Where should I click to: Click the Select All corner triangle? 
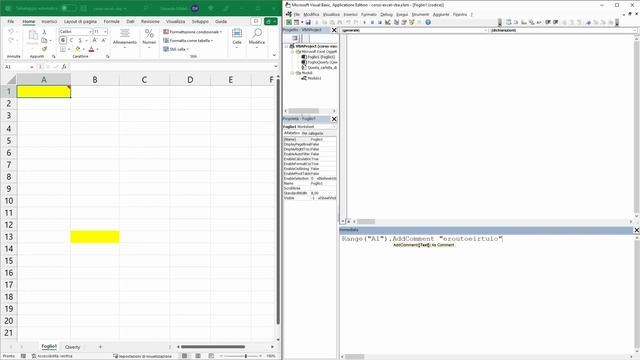point(11,80)
